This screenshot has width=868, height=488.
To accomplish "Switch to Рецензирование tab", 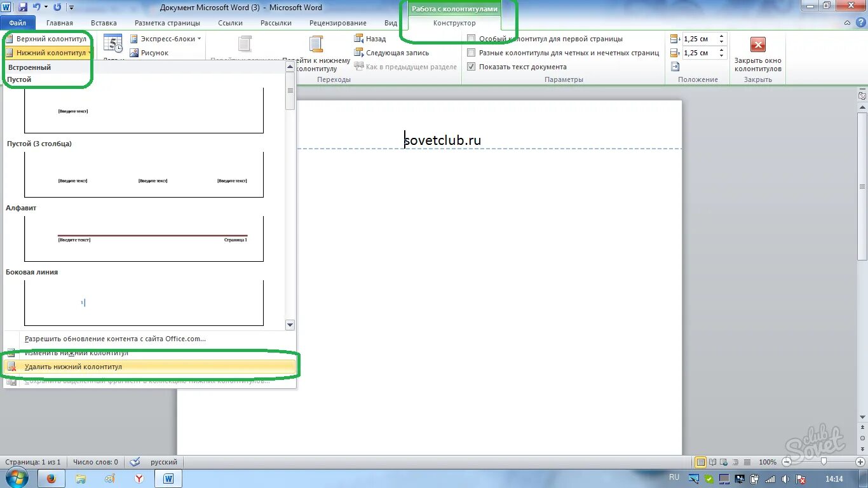I will (337, 23).
